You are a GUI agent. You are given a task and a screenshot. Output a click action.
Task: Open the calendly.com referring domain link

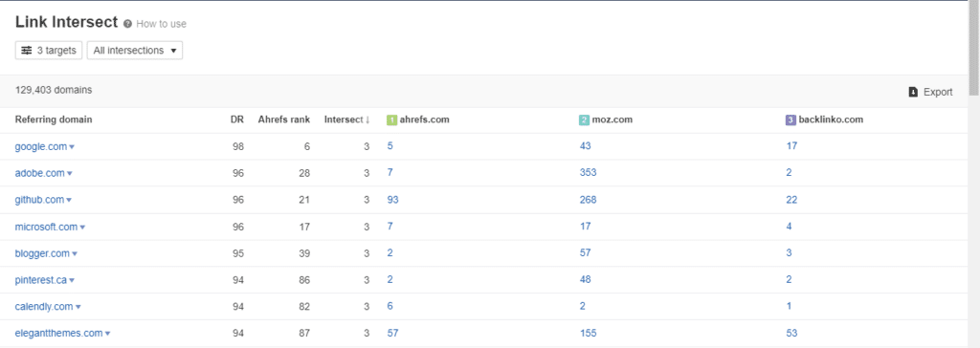click(44, 307)
